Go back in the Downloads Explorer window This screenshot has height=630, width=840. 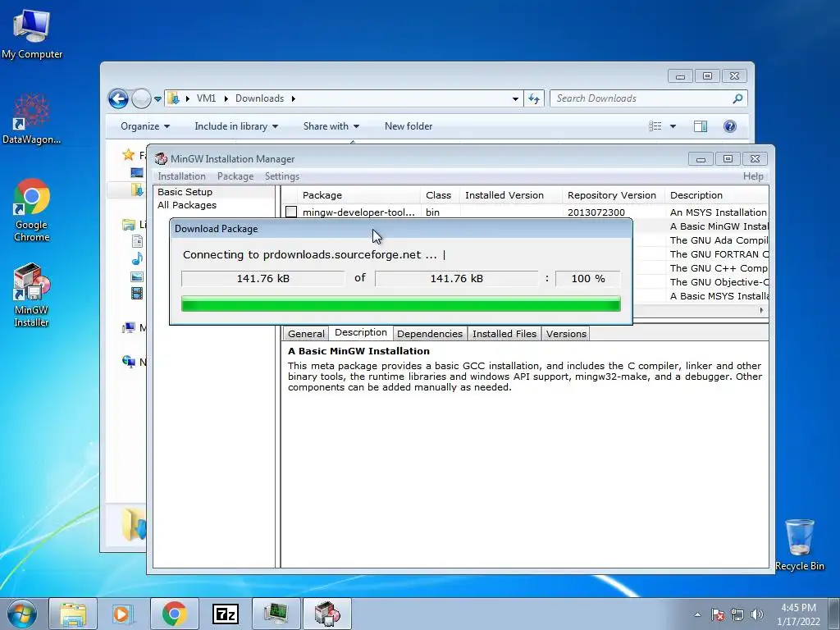[118, 98]
